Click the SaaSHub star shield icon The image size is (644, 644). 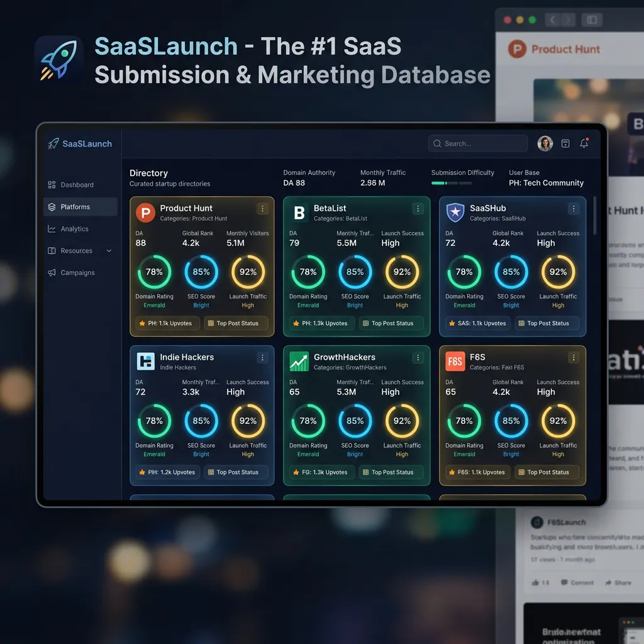tap(455, 213)
